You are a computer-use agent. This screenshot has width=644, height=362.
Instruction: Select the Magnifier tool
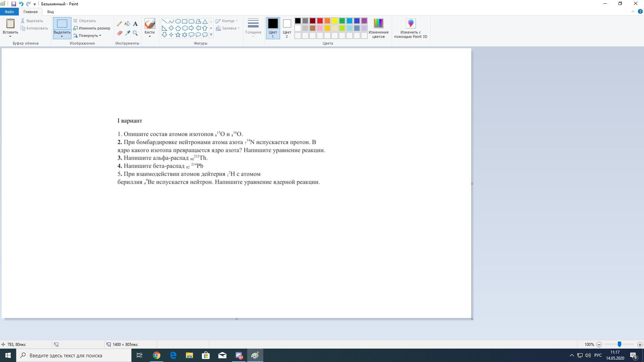135,33
